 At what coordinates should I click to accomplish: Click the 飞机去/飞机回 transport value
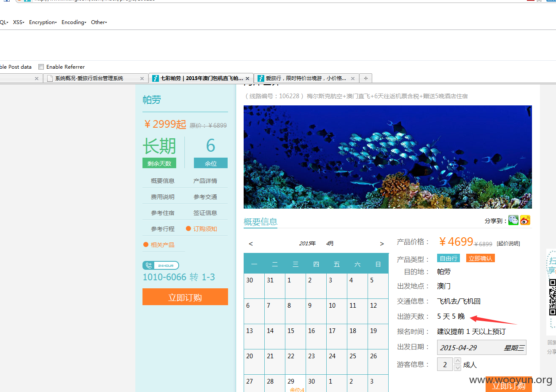(459, 301)
